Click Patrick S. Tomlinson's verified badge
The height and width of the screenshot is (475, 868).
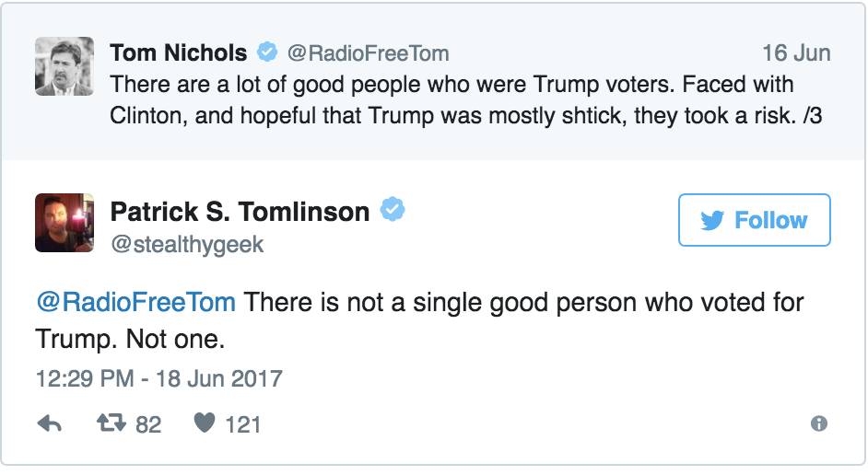(x=393, y=210)
